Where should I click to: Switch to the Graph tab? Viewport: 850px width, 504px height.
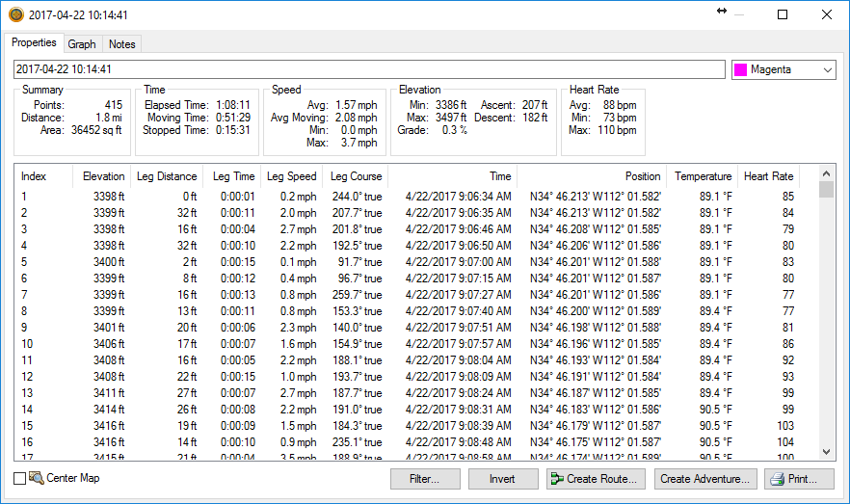[82, 44]
